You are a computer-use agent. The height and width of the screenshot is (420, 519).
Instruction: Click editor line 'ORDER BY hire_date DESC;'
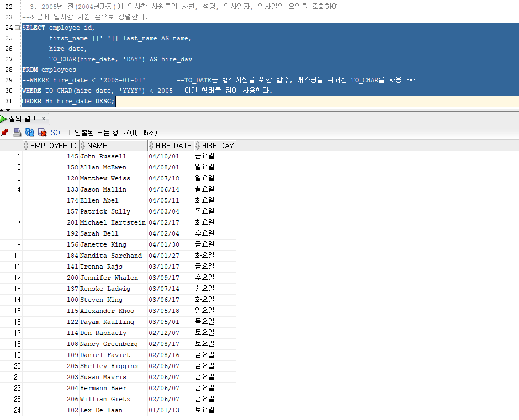(x=68, y=101)
